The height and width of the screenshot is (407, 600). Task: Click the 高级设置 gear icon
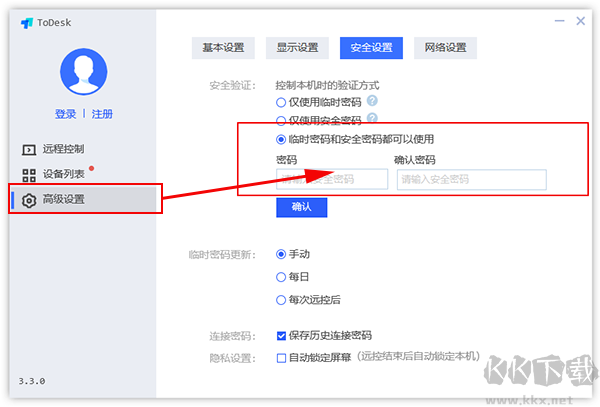click(29, 200)
